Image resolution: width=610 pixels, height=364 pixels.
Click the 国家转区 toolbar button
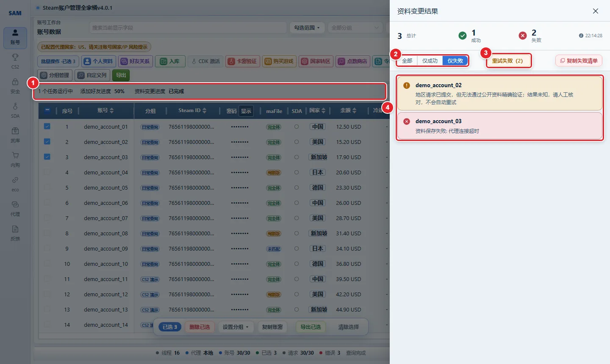pyautogui.click(x=316, y=61)
